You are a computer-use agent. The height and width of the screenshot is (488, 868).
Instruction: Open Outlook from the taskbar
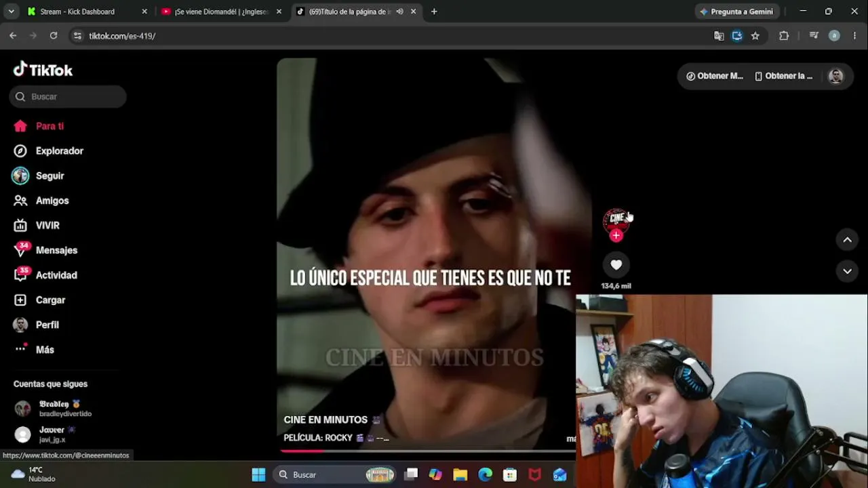tap(559, 474)
